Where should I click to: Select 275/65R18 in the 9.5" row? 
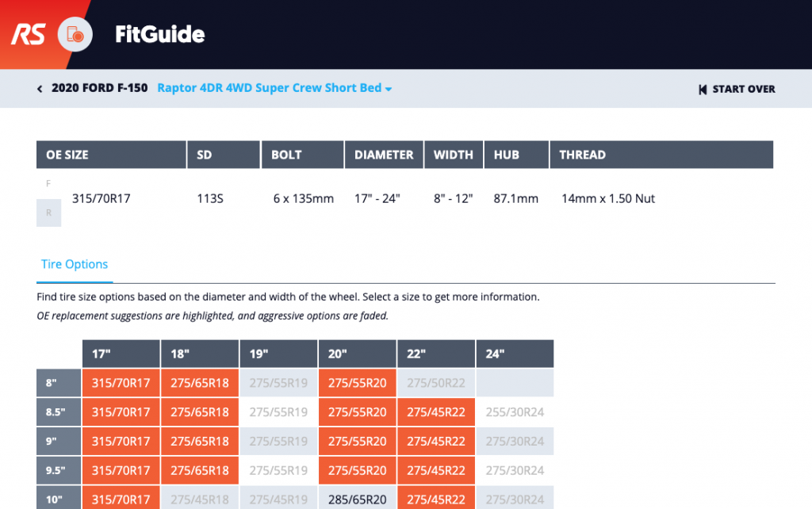[x=200, y=470]
